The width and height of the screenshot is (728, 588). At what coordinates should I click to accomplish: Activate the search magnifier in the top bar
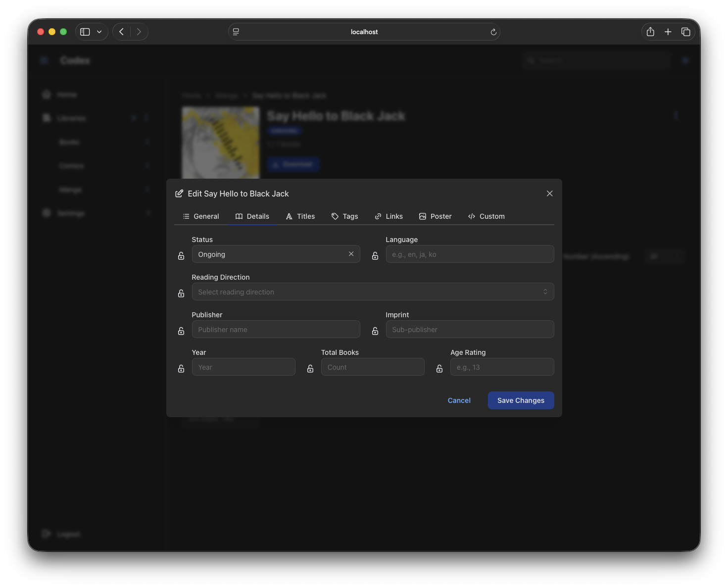(531, 60)
